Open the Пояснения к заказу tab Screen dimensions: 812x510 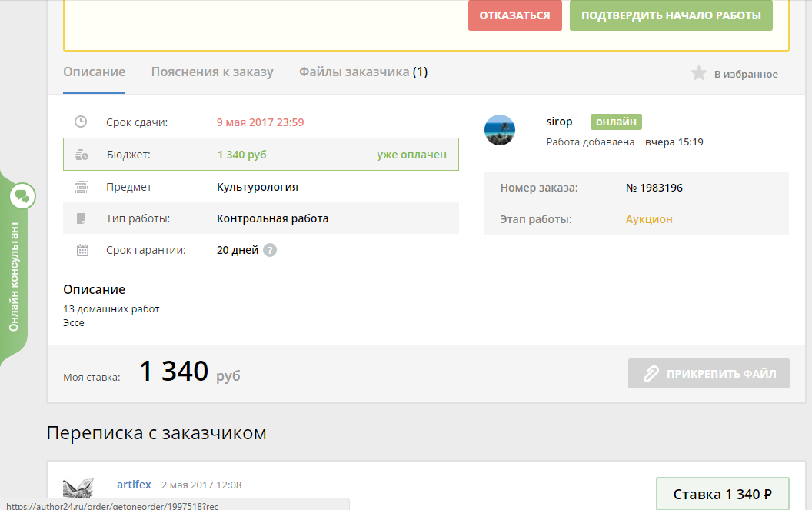pyautogui.click(x=212, y=72)
